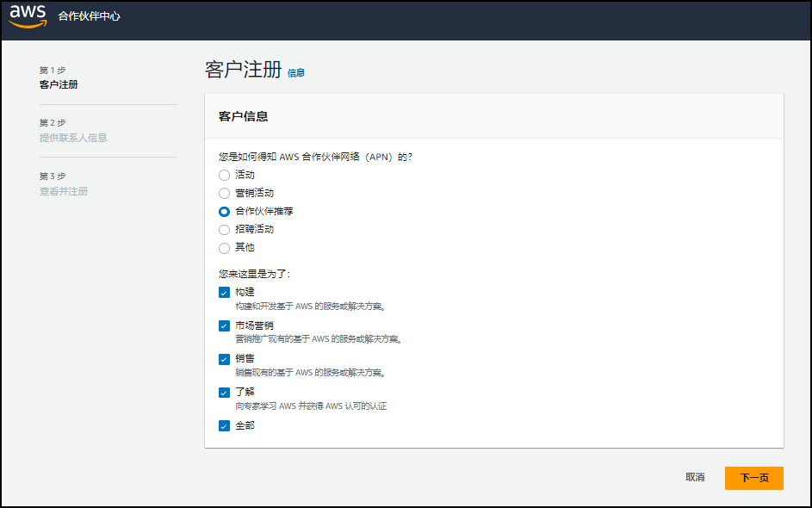
Task: Click the AWS logo in header
Action: point(28,16)
